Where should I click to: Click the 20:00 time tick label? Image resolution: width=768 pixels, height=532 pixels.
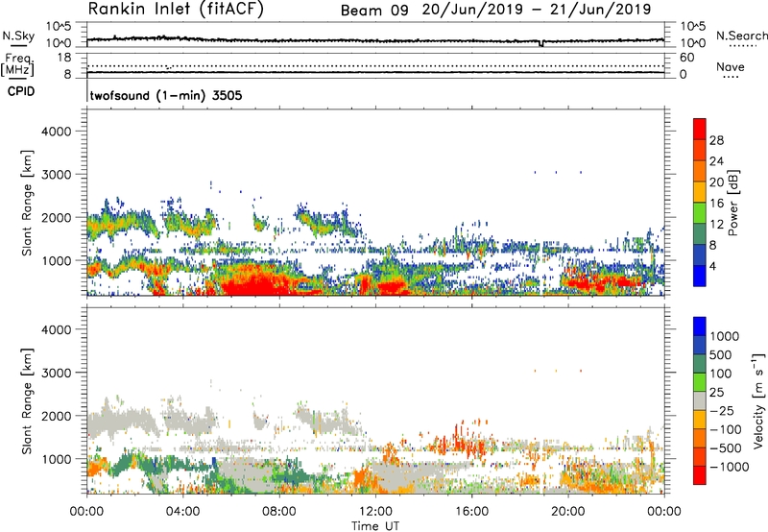[x=567, y=512]
